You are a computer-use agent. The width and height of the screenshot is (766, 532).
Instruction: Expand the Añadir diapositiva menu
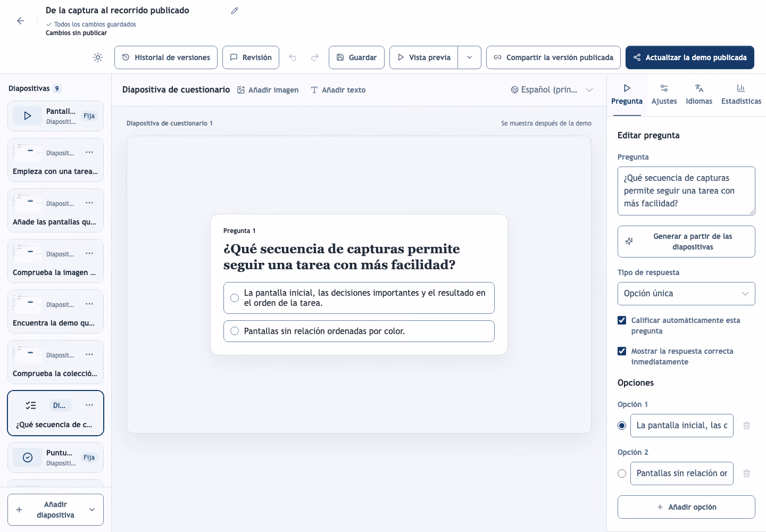click(x=55, y=510)
